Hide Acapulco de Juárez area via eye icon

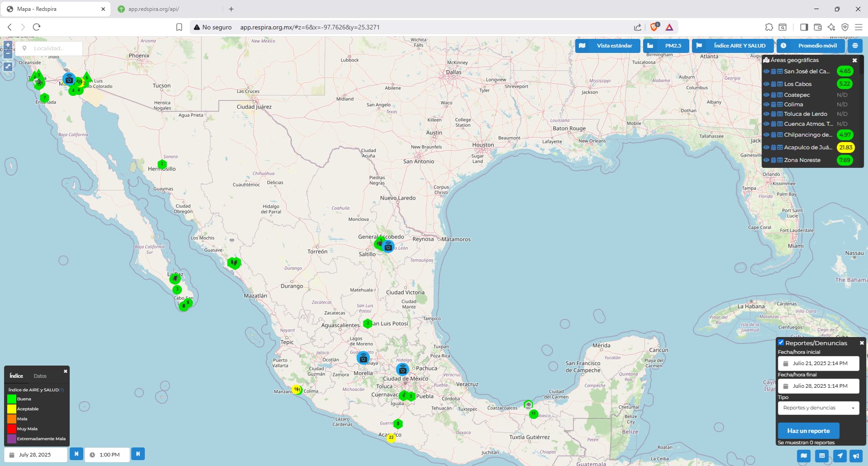point(766,147)
